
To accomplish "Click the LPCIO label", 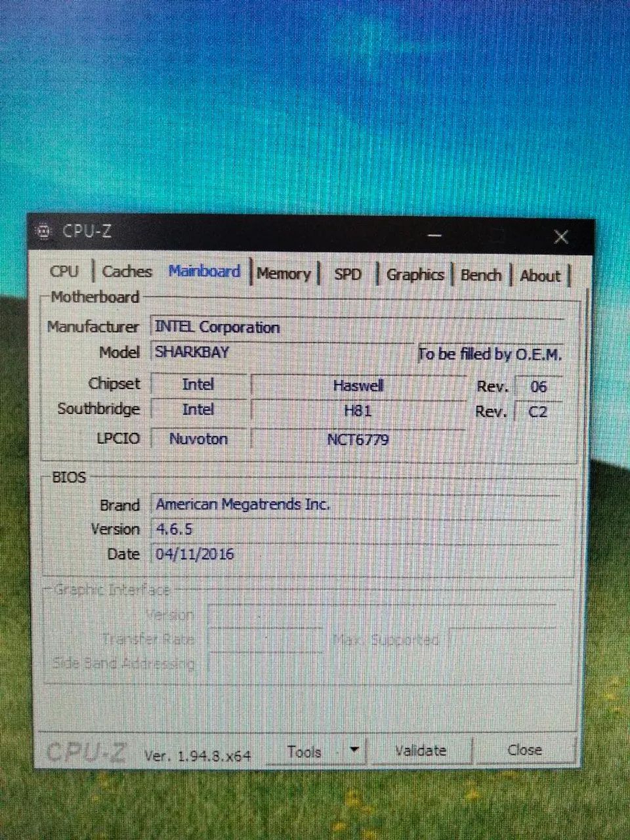I will [118, 438].
